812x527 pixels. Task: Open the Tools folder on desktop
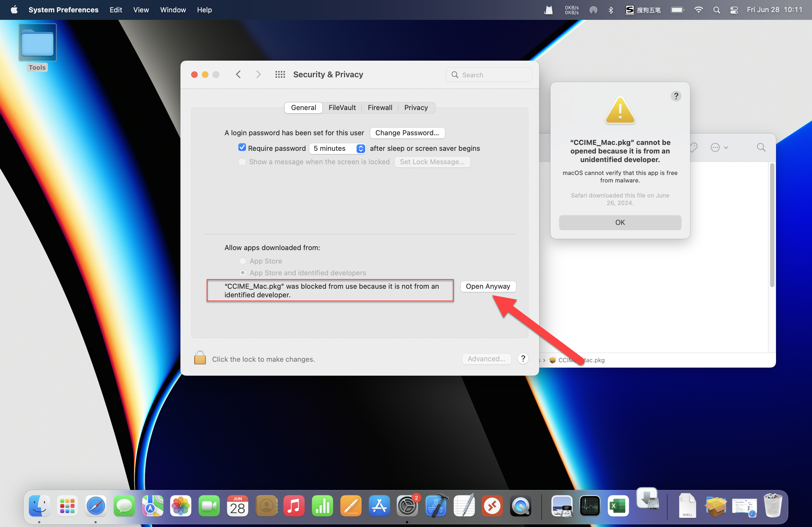click(x=38, y=43)
